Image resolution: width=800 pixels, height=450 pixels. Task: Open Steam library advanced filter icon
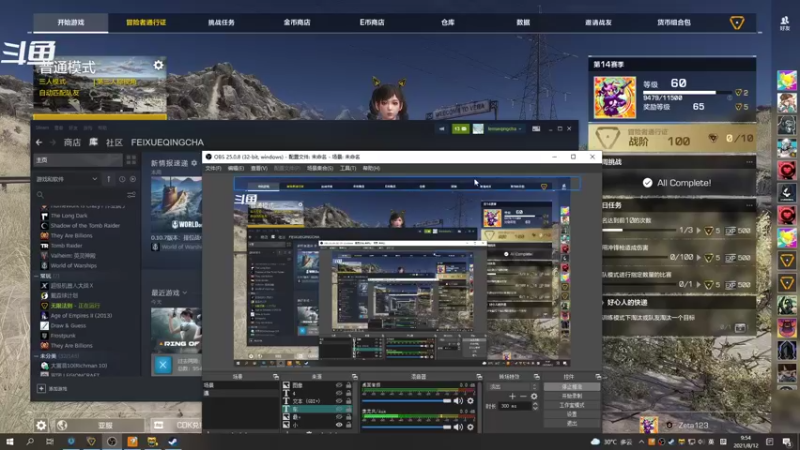coord(131,195)
